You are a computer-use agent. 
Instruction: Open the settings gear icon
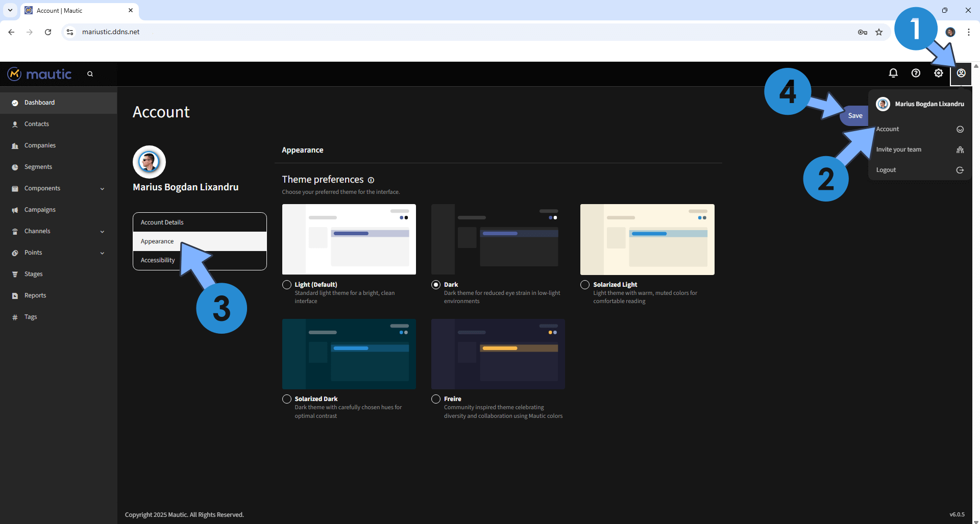click(938, 73)
